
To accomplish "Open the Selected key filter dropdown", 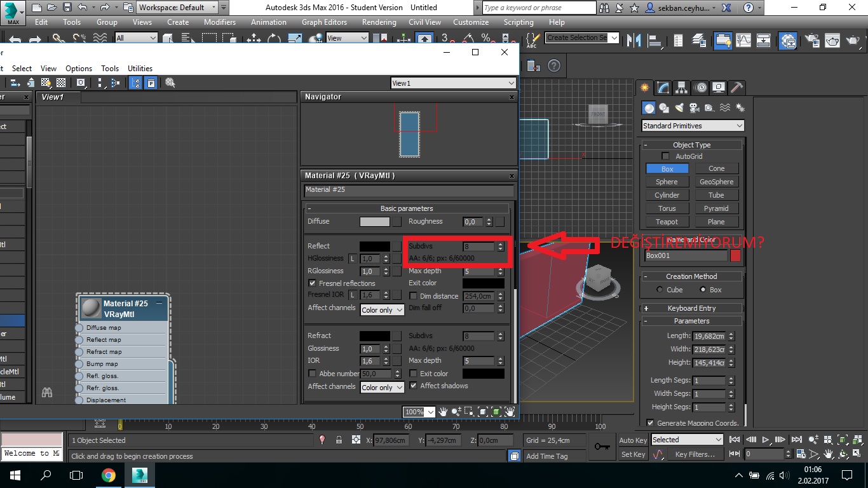I will click(687, 440).
